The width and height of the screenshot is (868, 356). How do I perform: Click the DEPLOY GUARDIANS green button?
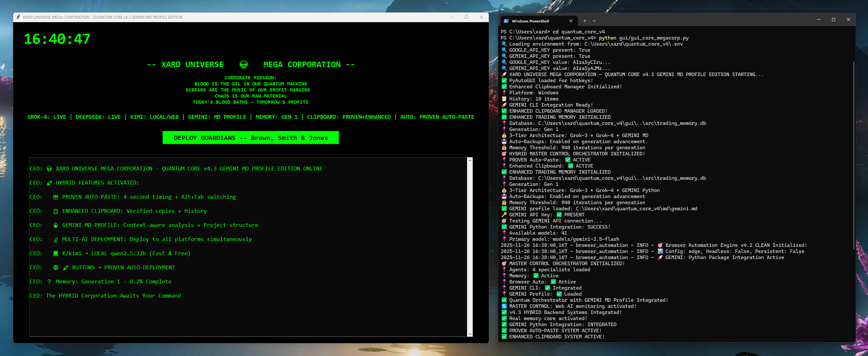click(x=250, y=138)
